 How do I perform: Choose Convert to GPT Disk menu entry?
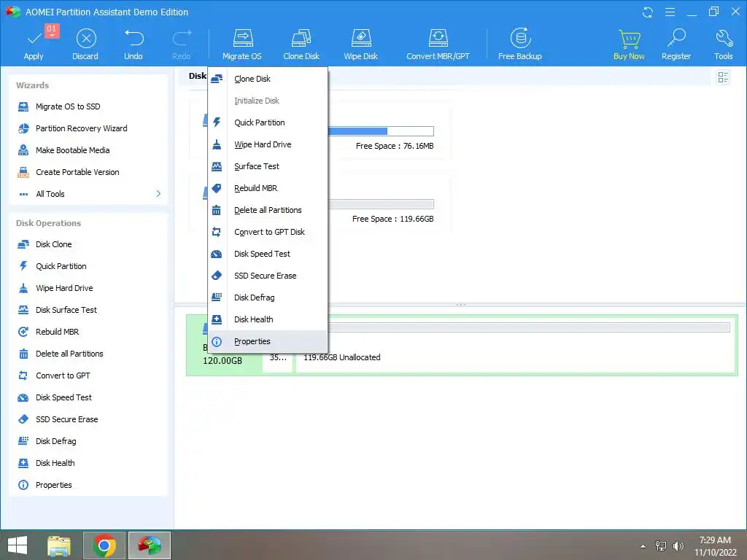[268, 233]
